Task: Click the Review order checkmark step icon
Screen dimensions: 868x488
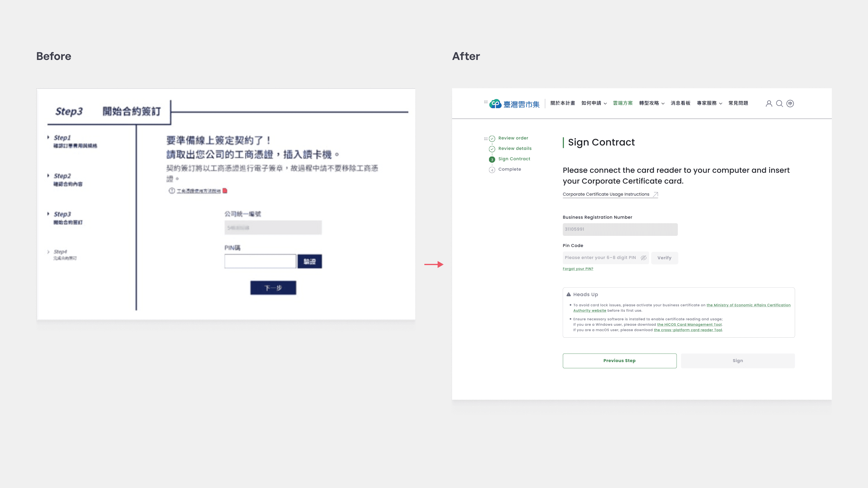Action: coord(492,139)
